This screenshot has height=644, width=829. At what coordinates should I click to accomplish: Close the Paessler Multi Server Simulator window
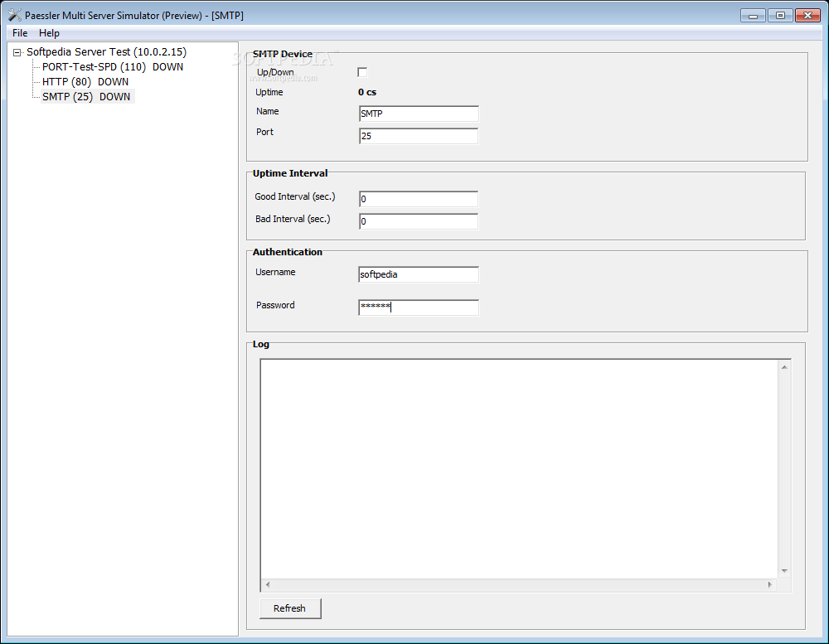point(807,15)
